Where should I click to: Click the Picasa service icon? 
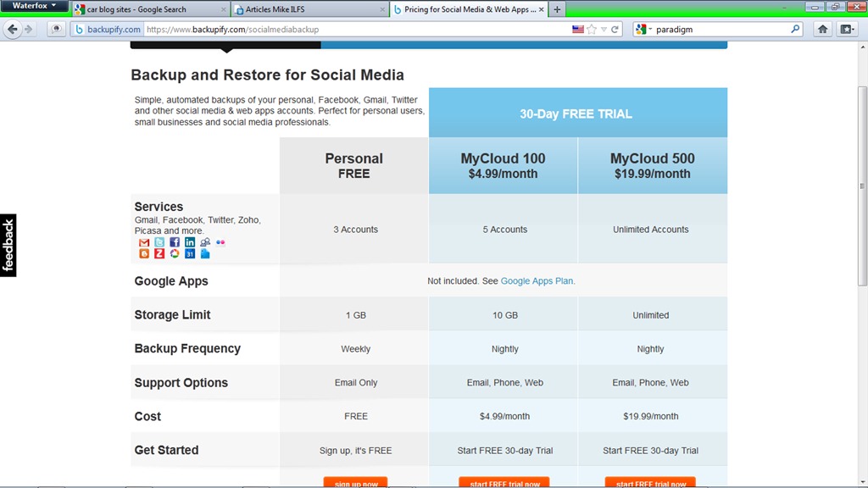[175, 253]
